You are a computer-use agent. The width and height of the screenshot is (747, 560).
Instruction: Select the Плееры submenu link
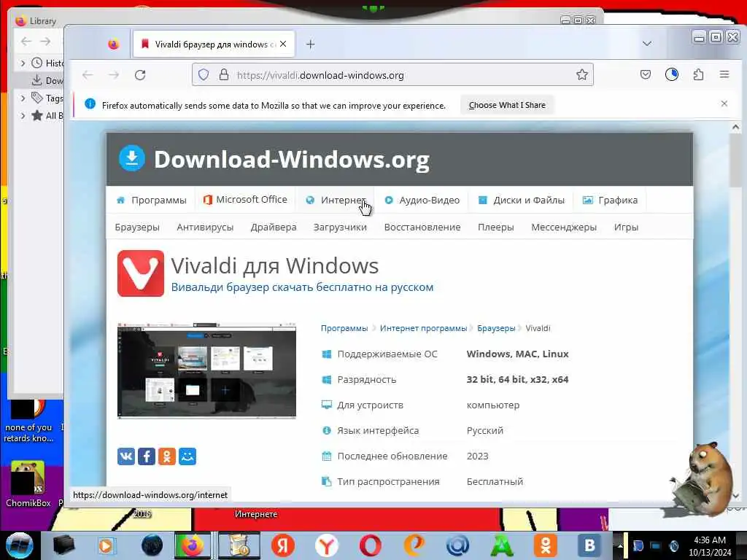(496, 227)
